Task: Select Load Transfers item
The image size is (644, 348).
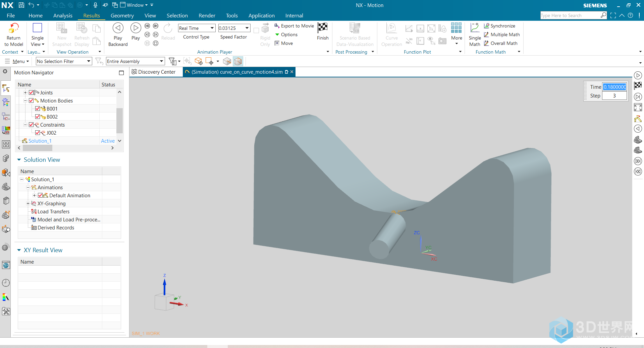Action: (53, 211)
